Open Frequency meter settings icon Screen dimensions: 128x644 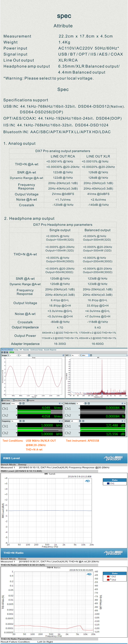[x=23, y=421]
